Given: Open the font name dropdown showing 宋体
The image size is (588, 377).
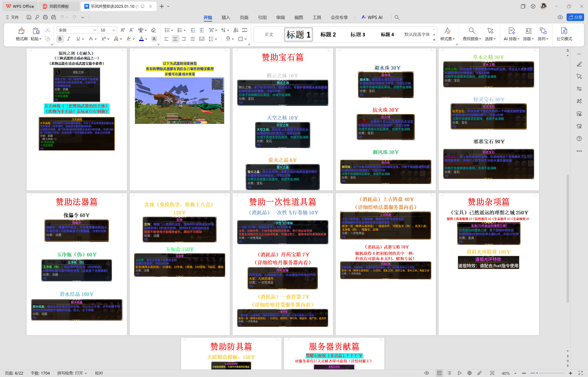Looking at the screenshot, I should (95, 30).
